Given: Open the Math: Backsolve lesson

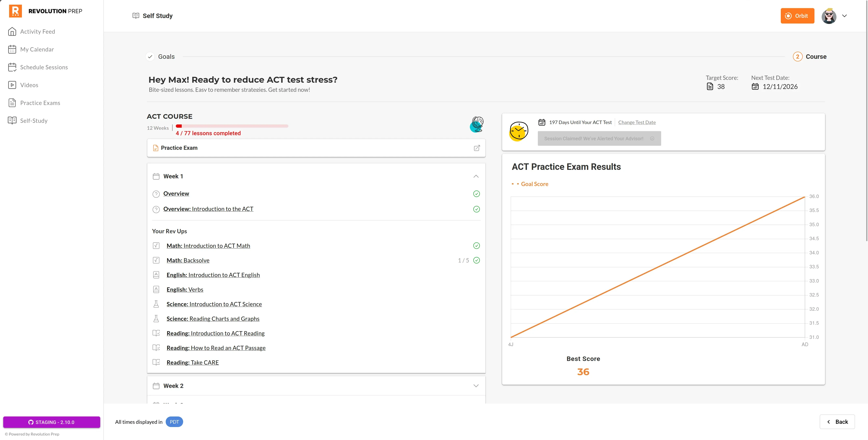Looking at the screenshot, I should [188, 260].
